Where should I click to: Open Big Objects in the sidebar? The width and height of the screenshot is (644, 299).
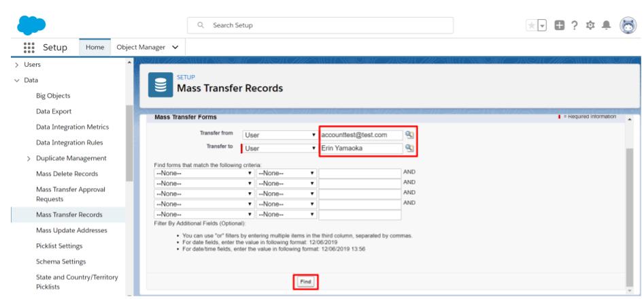coord(53,96)
